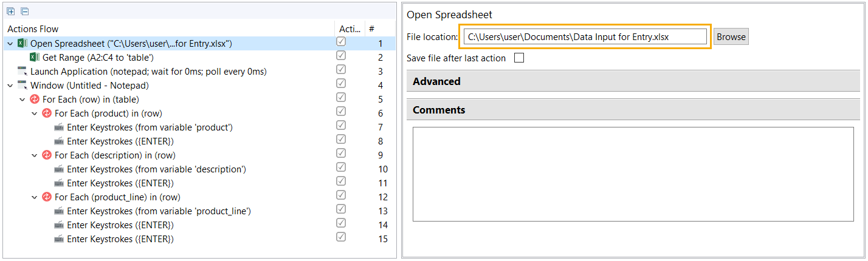Collapse the For Each (product_line) node
Image resolution: width=868 pixels, height=261 pixels.
tap(35, 197)
